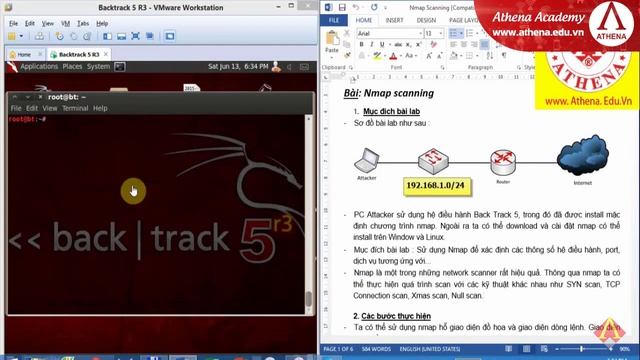Viewport: 640px width, 360px height.
Task: Toggle Italic formatting in Word
Action: (371, 44)
